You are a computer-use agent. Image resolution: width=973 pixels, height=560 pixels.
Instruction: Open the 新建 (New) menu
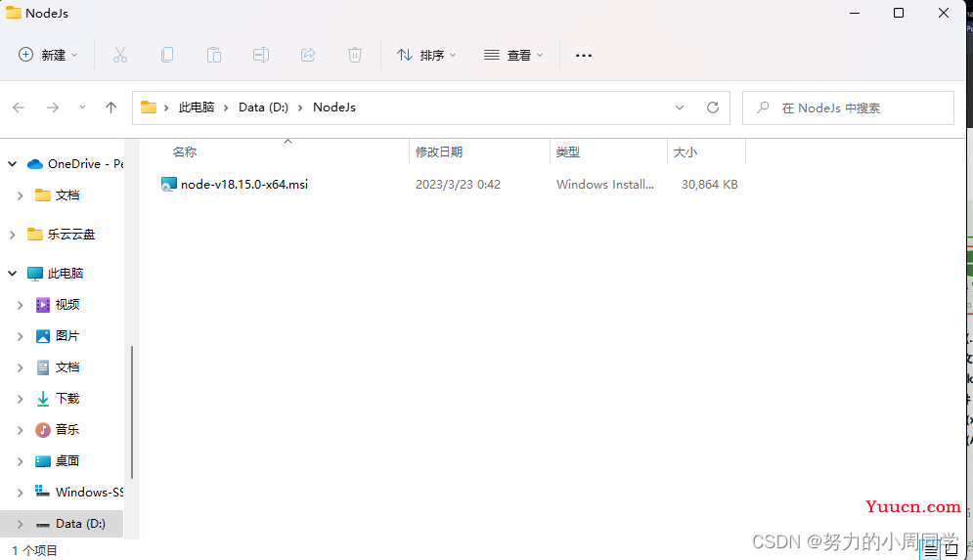pyautogui.click(x=48, y=55)
